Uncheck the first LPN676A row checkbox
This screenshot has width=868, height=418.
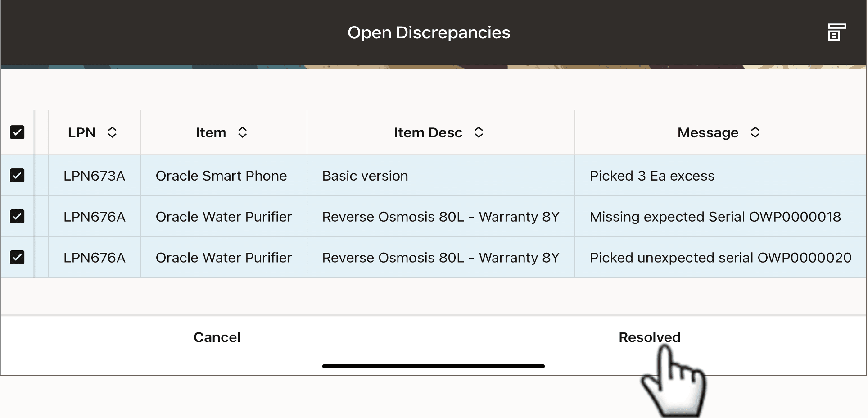point(17,216)
